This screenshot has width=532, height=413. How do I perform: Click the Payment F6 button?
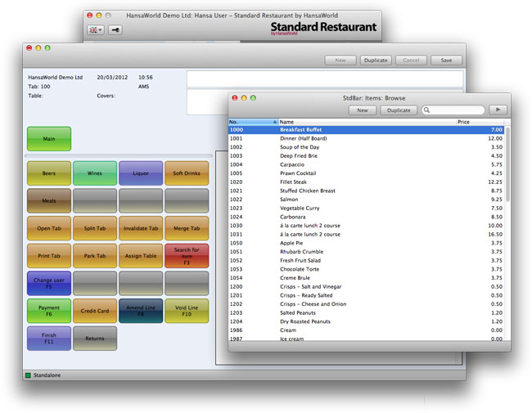[49, 311]
